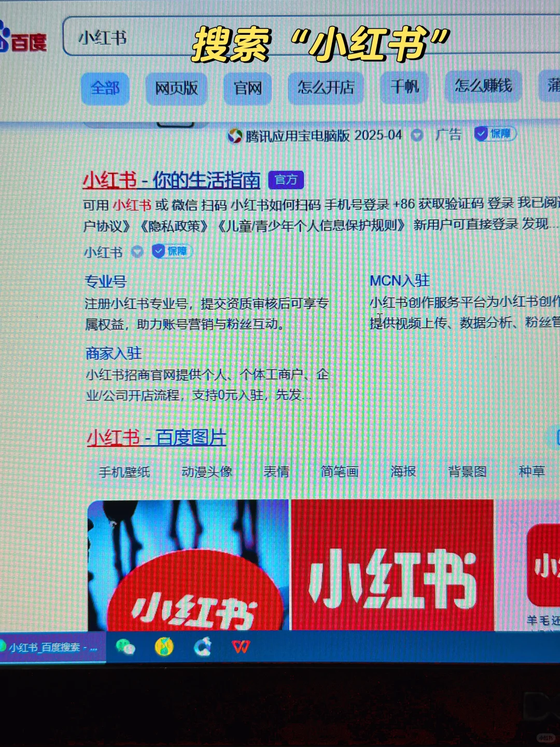Select the 全部 filter tab
This screenshot has width=560, height=747.
coord(105,88)
